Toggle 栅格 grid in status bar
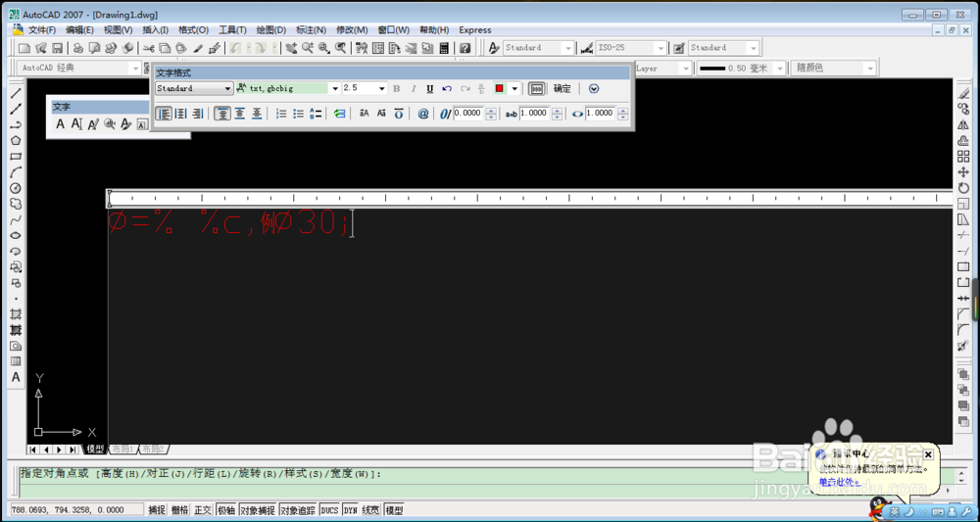The height and width of the screenshot is (522, 980). [180, 510]
